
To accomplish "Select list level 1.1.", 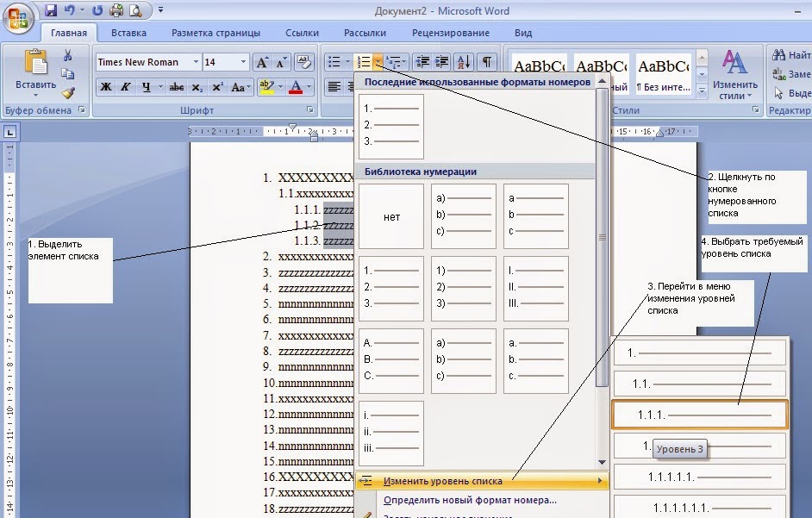I will [700, 384].
